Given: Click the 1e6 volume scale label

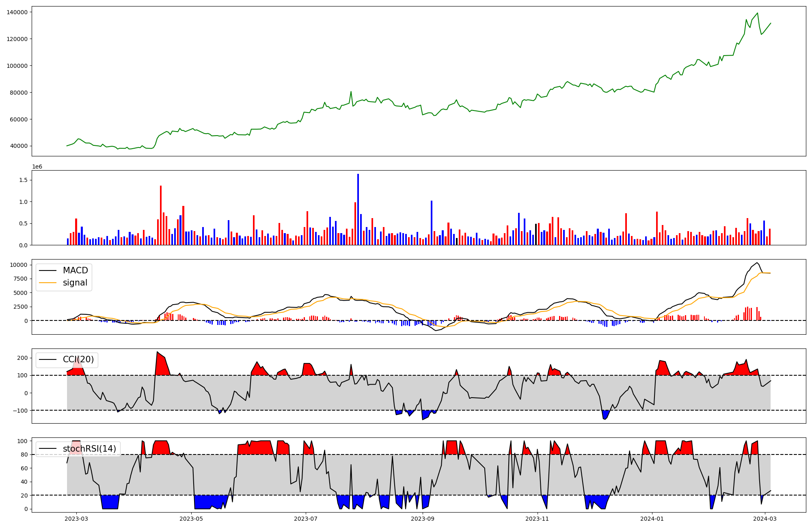Looking at the screenshot, I should [x=37, y=167].
